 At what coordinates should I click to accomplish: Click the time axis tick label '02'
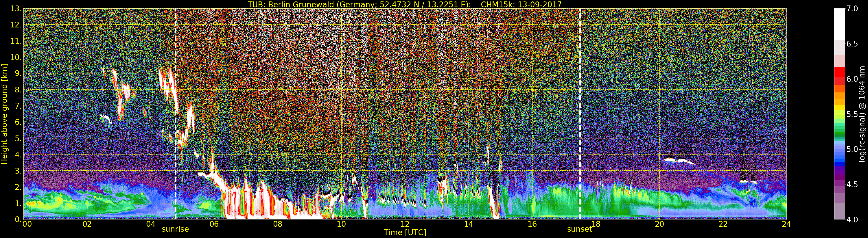[x=87, y=224]
